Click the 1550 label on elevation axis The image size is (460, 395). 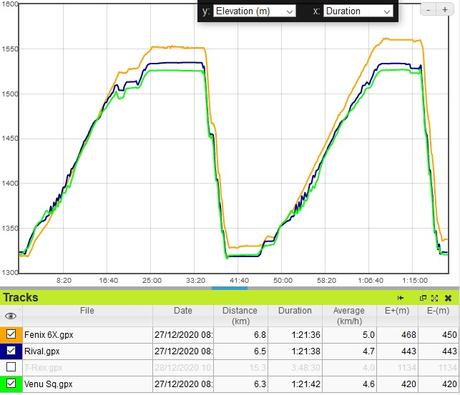9,49
